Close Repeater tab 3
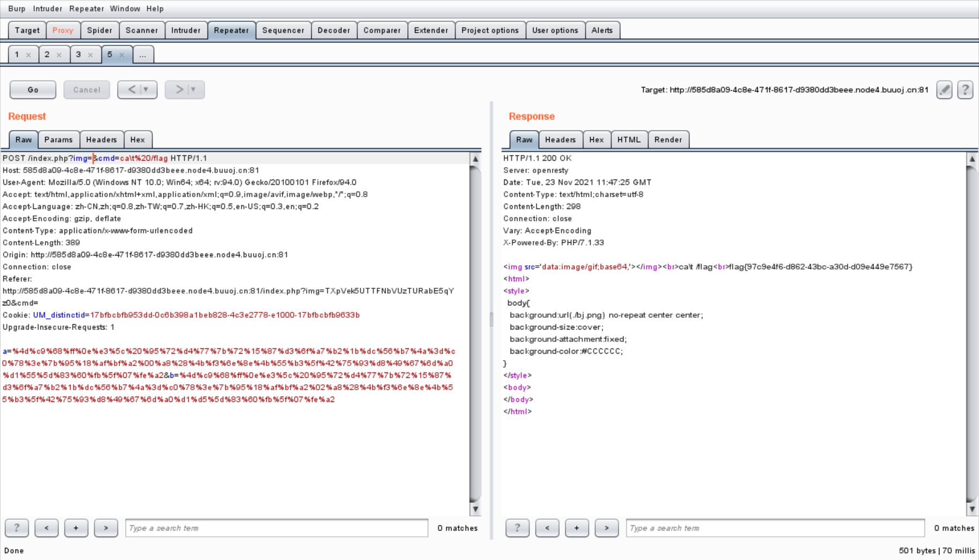The image size is (979, 560). pyautogui.click(x=90, y=55)
